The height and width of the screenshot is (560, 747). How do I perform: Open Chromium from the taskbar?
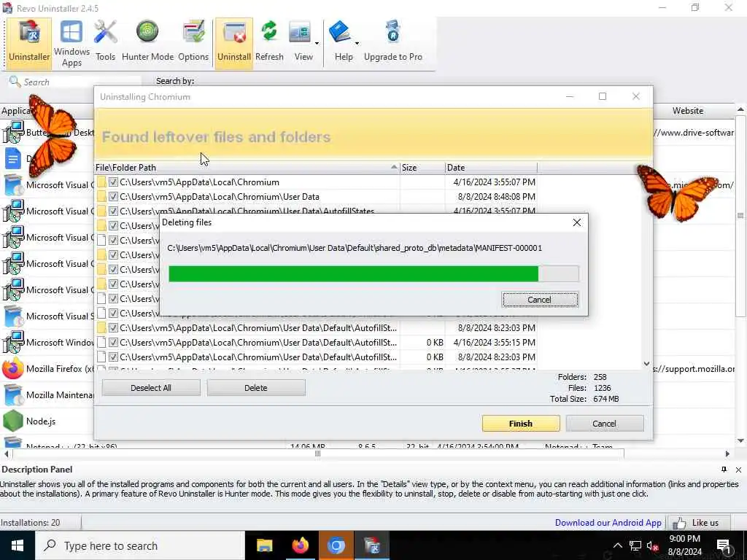coord(336,545)
